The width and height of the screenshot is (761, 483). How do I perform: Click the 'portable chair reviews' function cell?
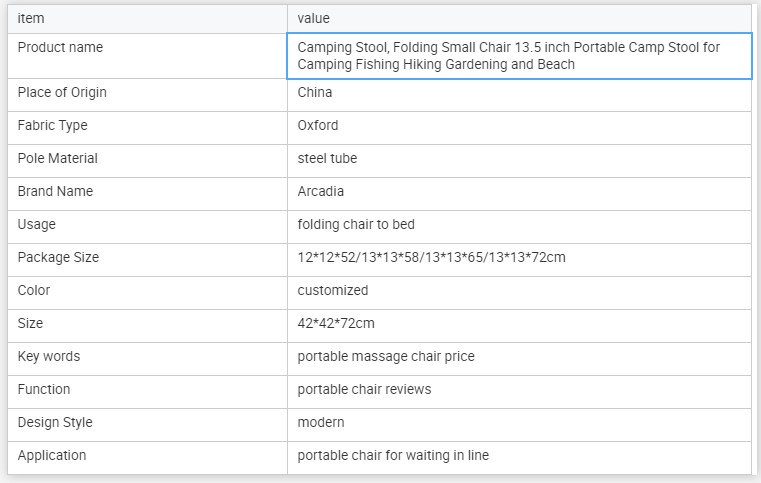(x=364, y=390)
